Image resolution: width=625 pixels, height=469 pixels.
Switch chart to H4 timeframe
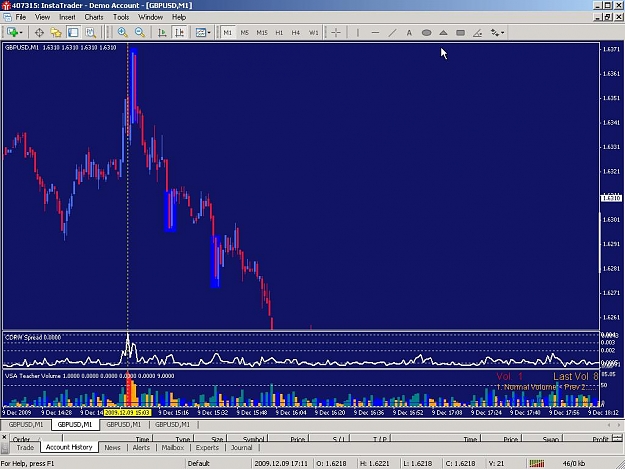[295, 33]
